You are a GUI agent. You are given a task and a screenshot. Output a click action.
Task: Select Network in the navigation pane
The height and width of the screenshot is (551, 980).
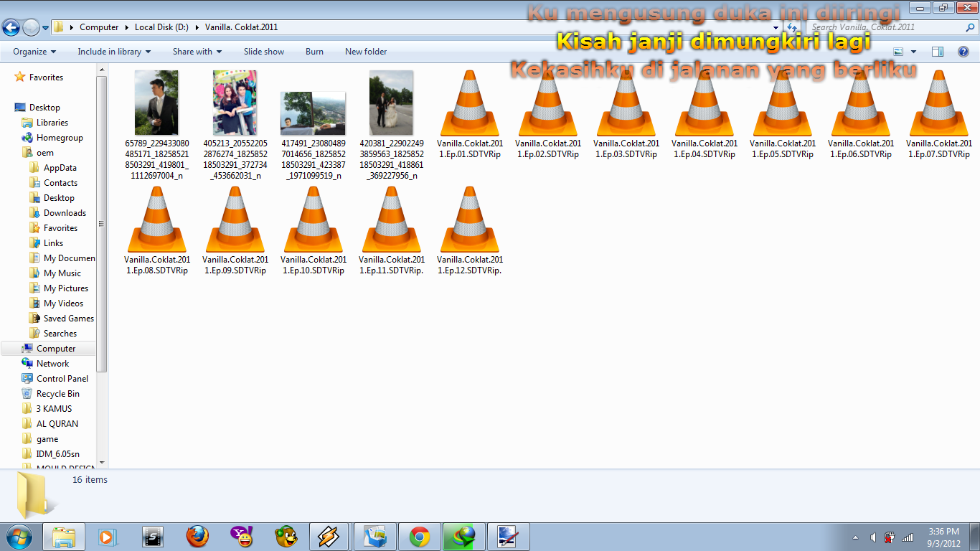(x=53, y=364)
